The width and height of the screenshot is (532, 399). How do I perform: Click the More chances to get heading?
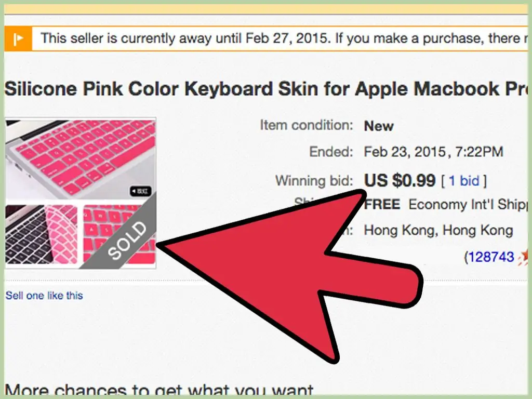159,389
